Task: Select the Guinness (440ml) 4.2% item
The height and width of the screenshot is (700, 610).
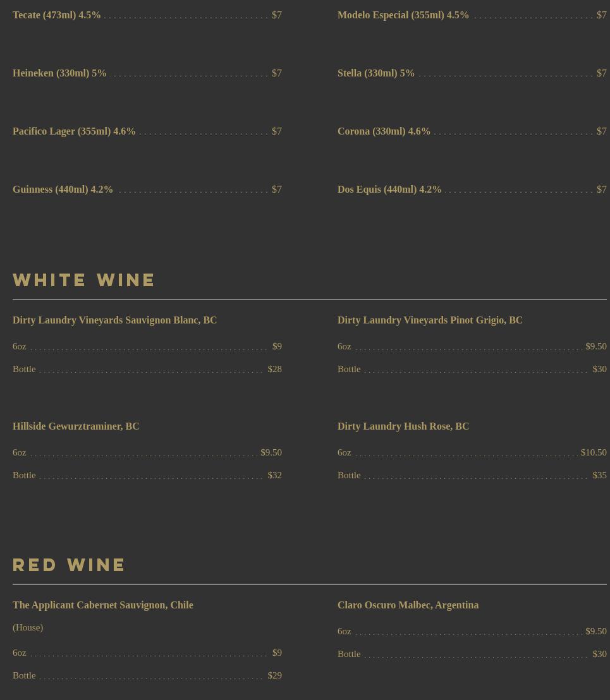Action: [x=63, y=190]
